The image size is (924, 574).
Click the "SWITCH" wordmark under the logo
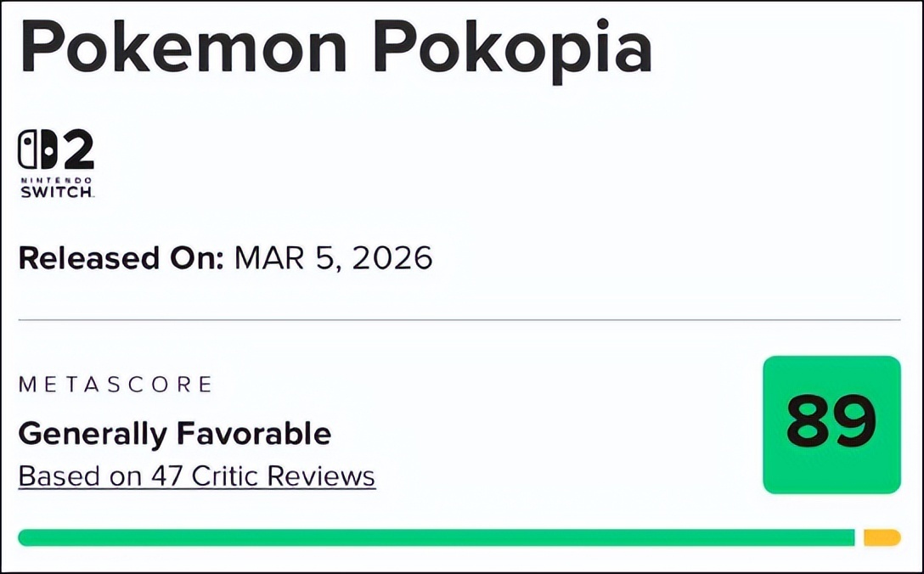click(56, 193)
